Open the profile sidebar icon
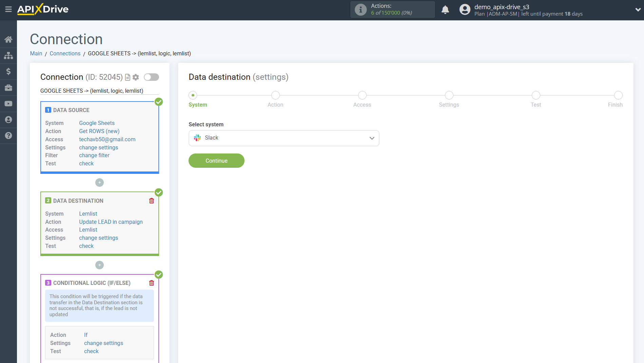Image resolution: width=644 pixels, height=363 pixels. click(x=8, y=120)
